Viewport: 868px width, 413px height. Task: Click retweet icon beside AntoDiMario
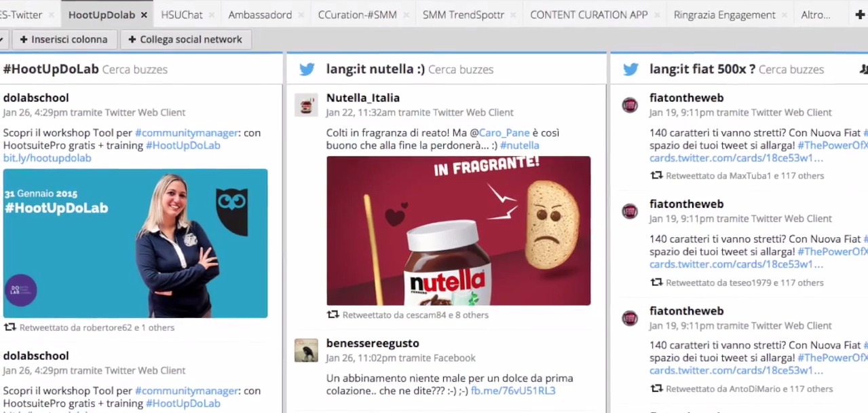(x=656, y=389)
